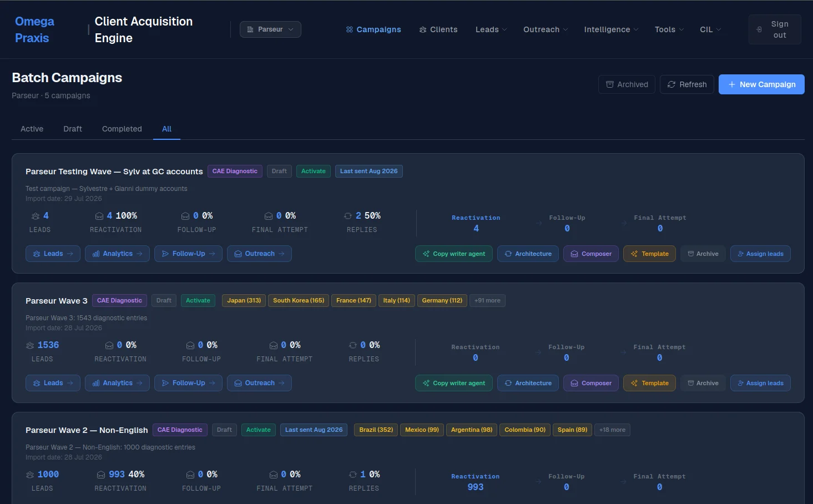Activate the Parseur Wave 2 Non-English campaign
The image size is (813, 504).
259,430
